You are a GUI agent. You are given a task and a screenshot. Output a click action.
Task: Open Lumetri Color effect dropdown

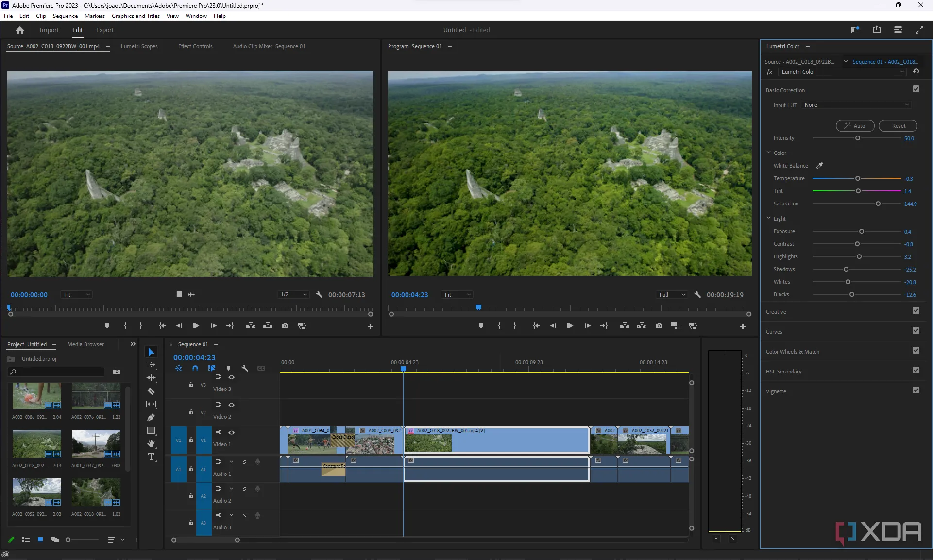(843, 72)
